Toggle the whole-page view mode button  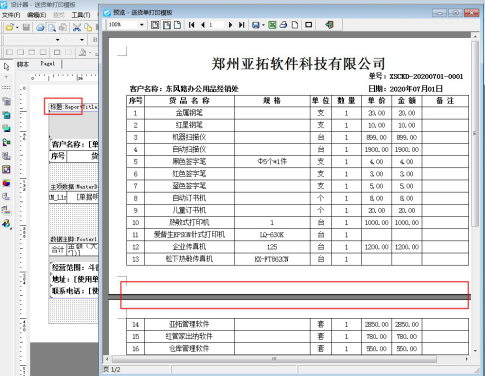pos(155,25)
